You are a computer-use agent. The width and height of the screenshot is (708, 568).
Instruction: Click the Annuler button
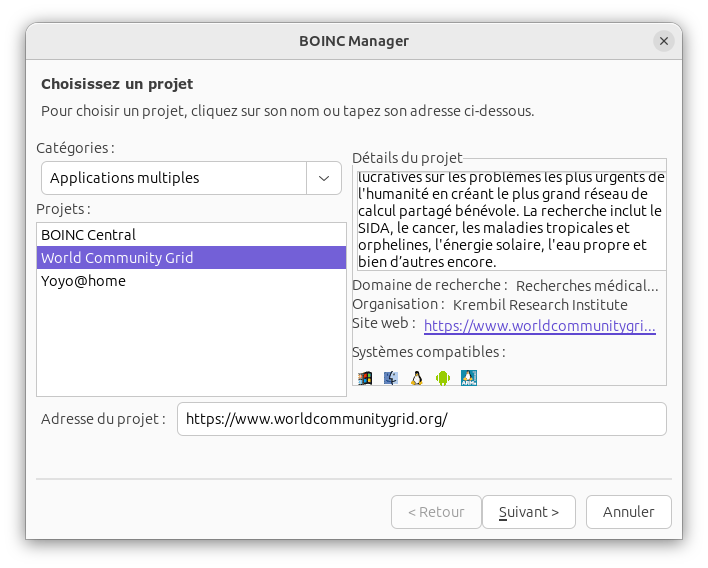click(x=628, y=512)
